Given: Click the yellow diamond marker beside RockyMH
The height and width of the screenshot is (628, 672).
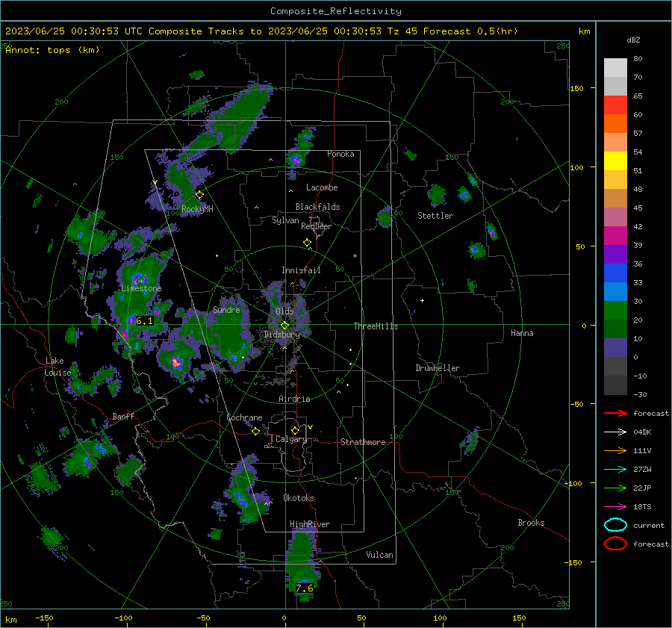Looking at the screenshot, I should point(199,195).
